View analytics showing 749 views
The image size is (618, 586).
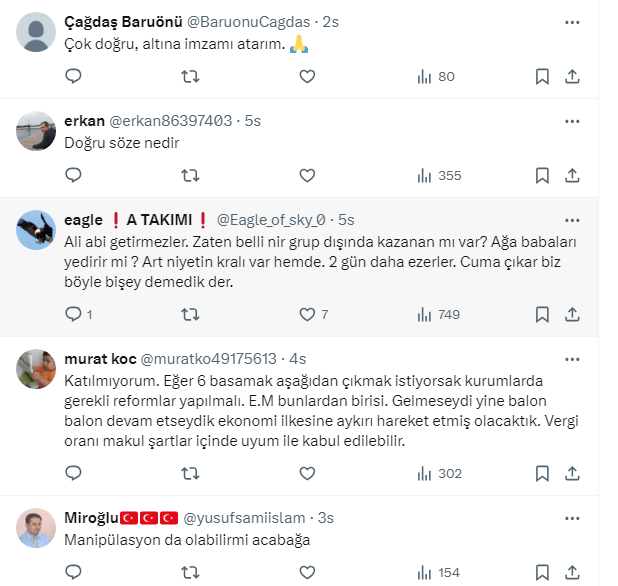tap(437, 314)
